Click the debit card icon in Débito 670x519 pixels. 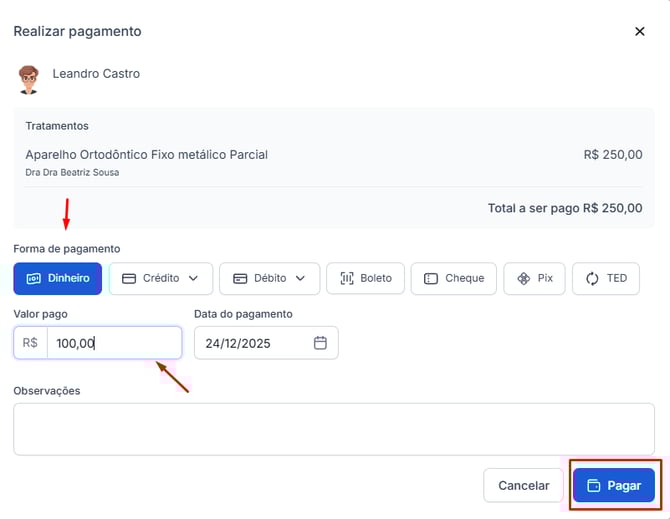point(239,278)
